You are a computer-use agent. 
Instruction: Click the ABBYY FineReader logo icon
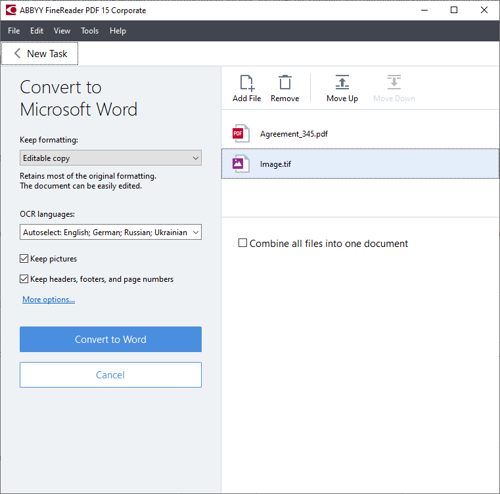coord(11,10)
